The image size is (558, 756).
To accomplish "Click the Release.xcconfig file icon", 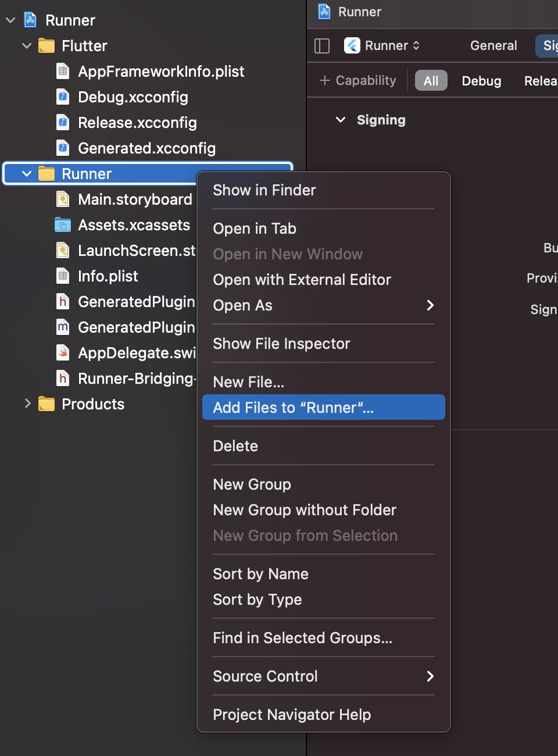I will coord(63,122).
